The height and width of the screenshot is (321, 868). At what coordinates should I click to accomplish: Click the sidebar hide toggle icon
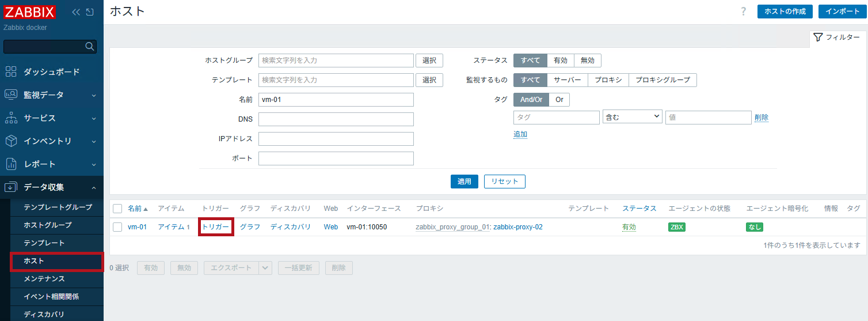(x=90, y=12)
